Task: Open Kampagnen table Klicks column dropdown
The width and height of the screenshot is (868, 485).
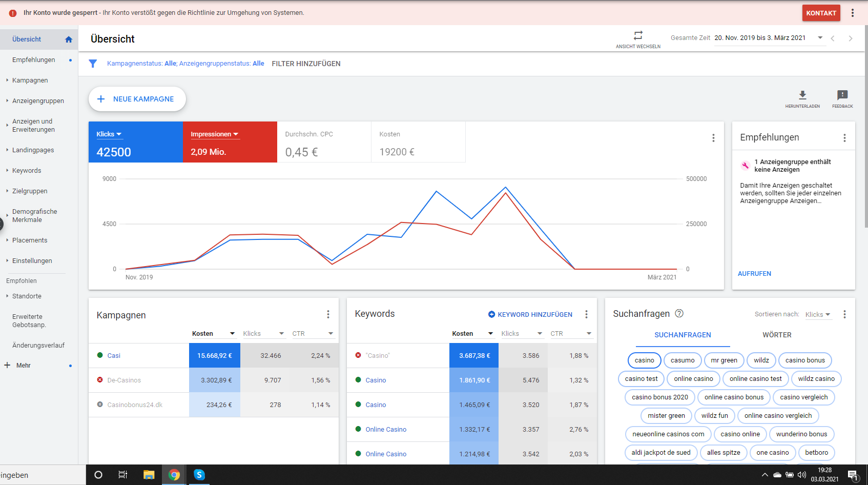Action: pyautogui.click(x=281, y=334)
